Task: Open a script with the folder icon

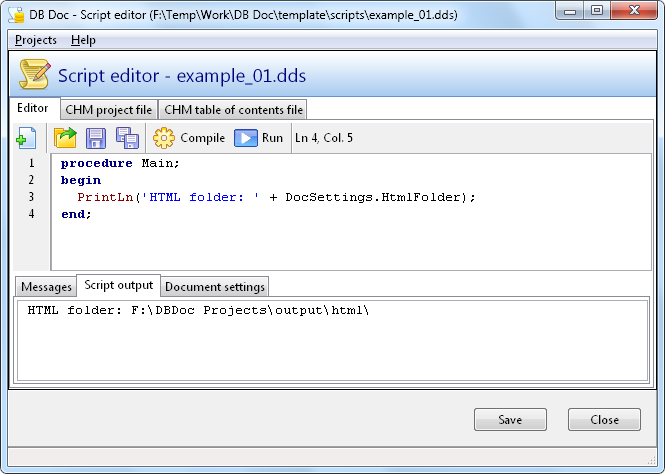Action: 65,138
